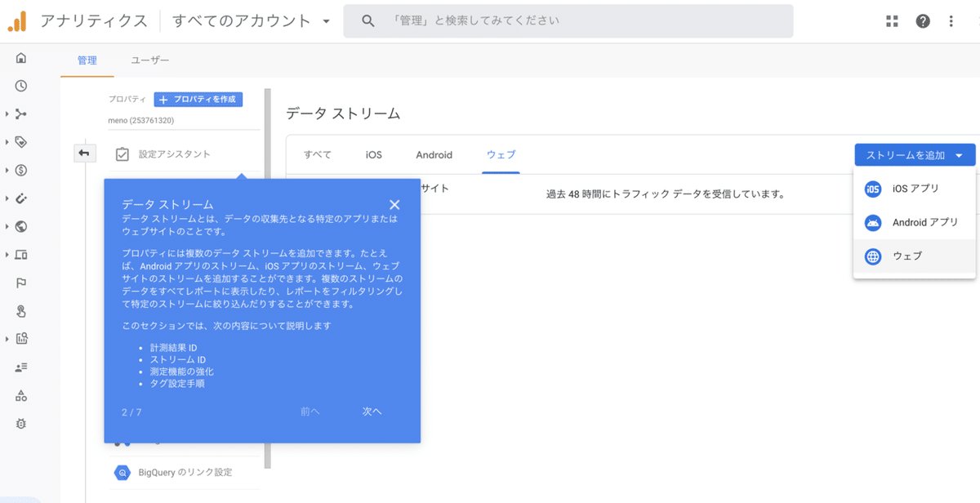Click 次へ in the tooltip
The height and width of the screenshot is (503, 980).
coord(372,412)
